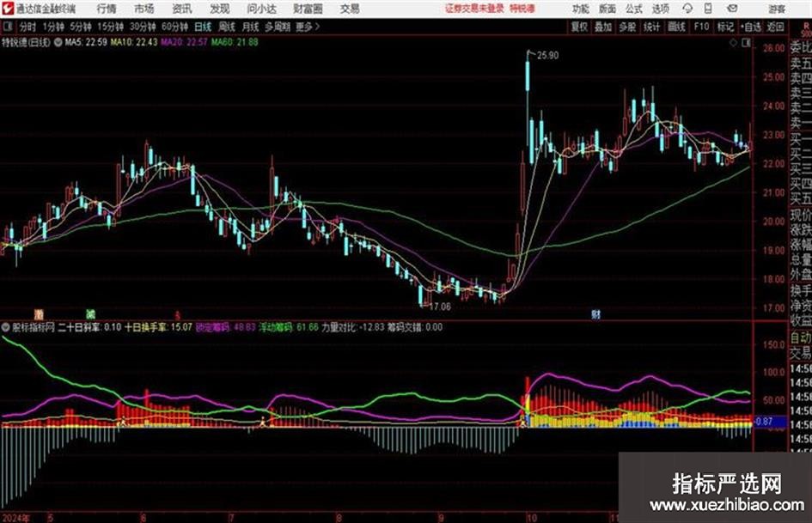Click the mobile phone icon in title bar
The width and height of the screenshot is (812, 523).
pos(708,9)
